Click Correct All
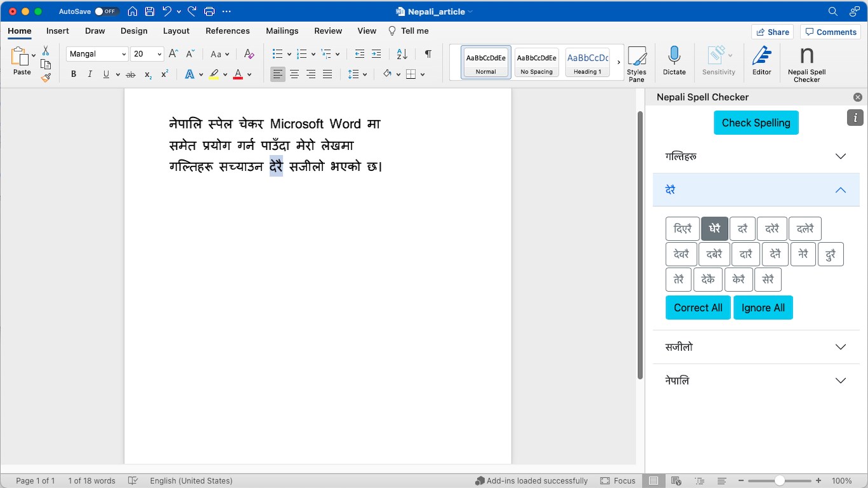This screenshot has width=868, height=488. [x=698, y=308]
